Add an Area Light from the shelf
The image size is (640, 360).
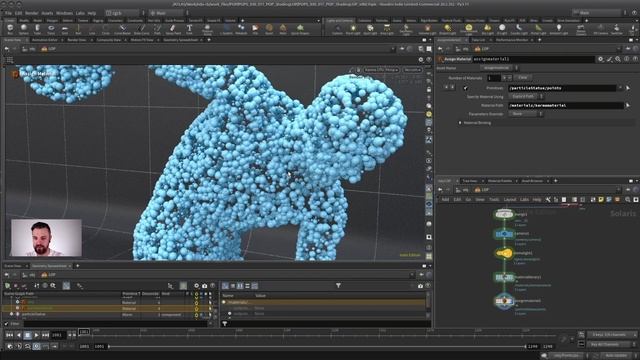click(387, 29)
